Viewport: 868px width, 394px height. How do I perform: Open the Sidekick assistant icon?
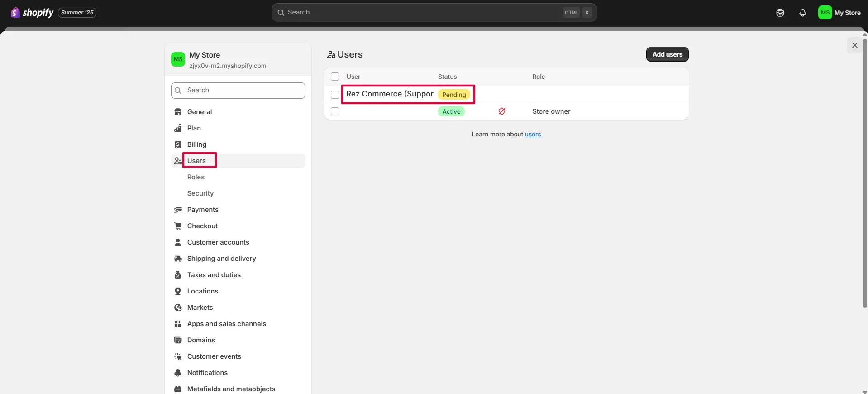point(780,13)
